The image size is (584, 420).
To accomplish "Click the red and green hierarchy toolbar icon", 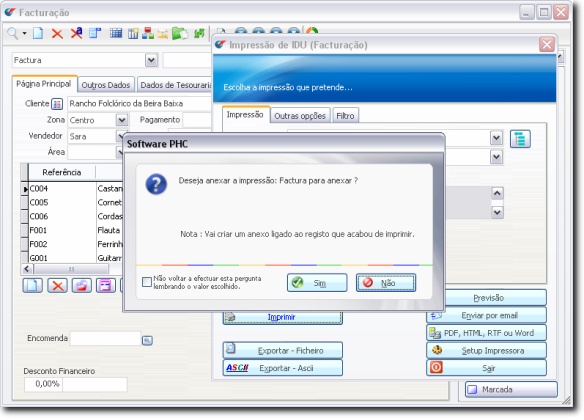I will click(x=148, y=33).
